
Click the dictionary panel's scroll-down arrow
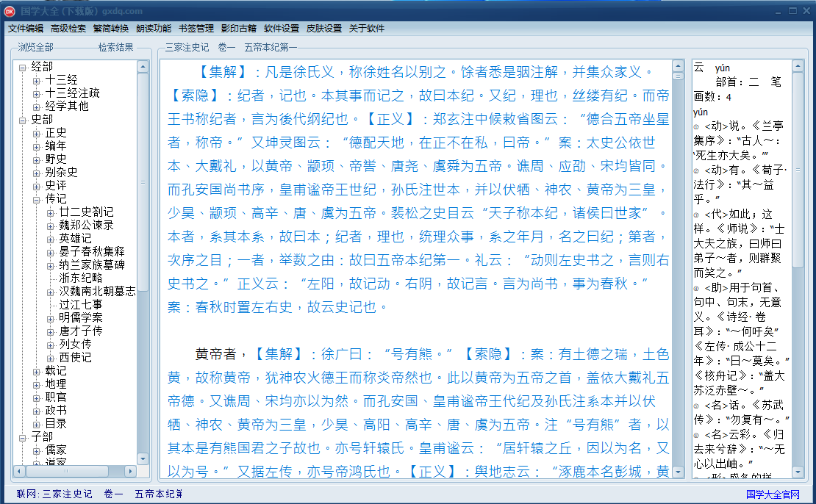pyautogui.click(x=798, y=472)
